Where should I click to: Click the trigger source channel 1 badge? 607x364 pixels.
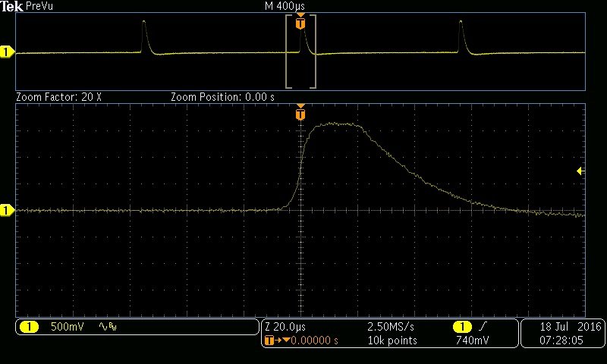pos(461,327)
